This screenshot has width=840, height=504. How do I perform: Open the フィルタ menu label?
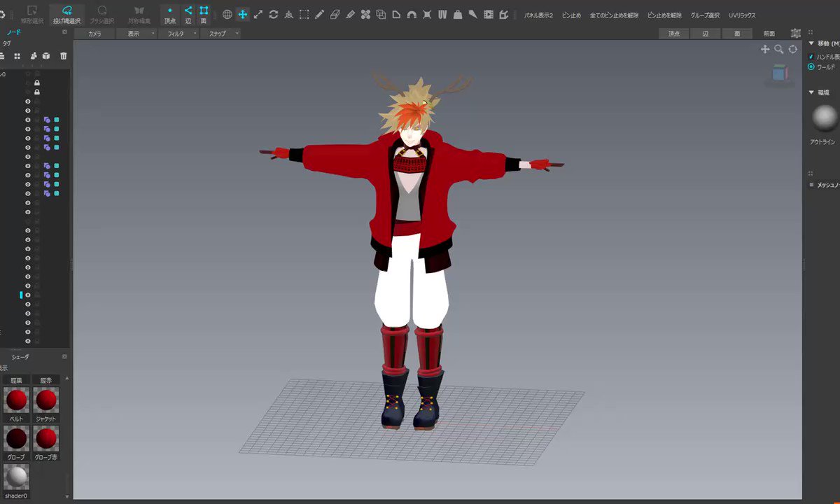tap(175, 33)
